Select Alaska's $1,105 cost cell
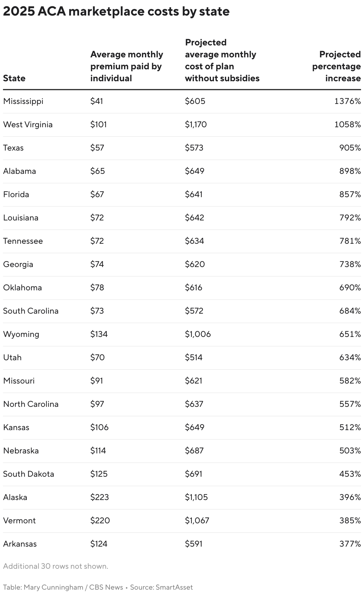Viewport: 364px width, 595px height. (196, 497)
